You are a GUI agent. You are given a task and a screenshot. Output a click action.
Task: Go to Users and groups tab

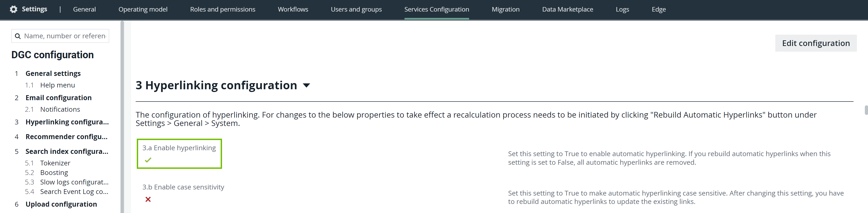point(356,10)
